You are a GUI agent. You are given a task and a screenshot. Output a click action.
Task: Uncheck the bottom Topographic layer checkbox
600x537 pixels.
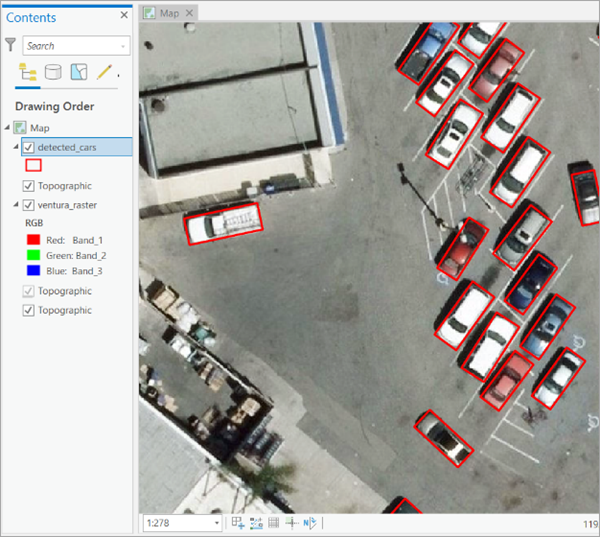pyautogui.click(x=28, y=311)
